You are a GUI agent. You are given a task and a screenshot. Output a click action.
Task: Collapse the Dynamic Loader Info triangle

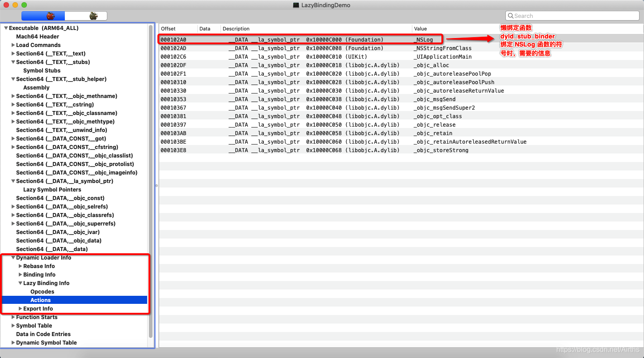(x=13, y=258)
